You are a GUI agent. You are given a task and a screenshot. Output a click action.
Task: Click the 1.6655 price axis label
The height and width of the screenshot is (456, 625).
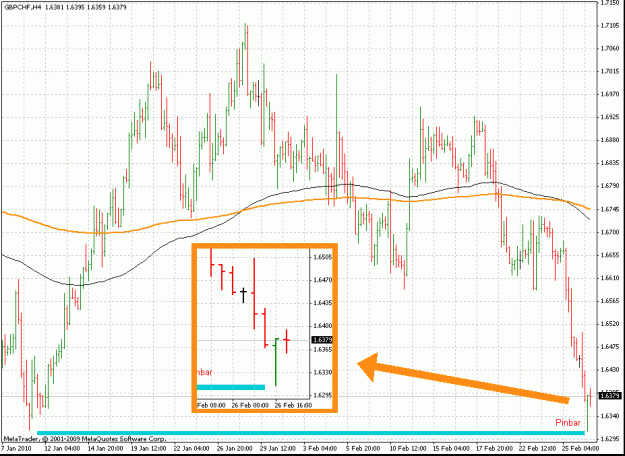(609, 255)
